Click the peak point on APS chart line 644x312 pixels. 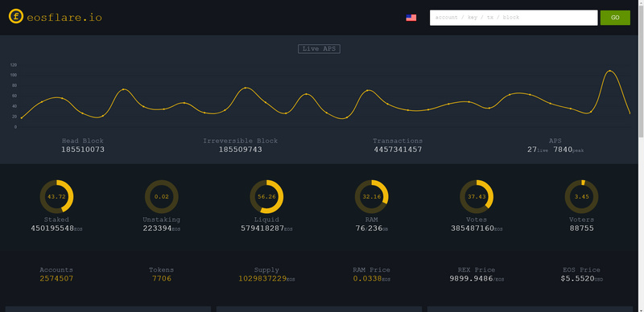pyautogui.click(x=609, y=71)
